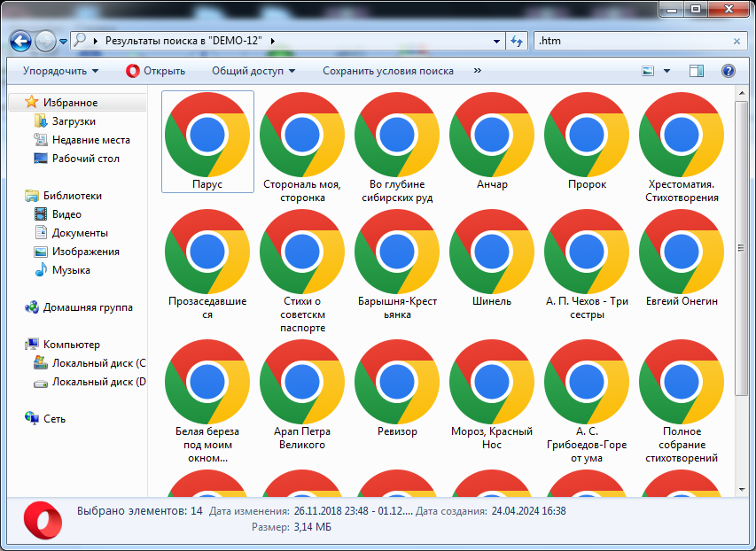This screenshot has height=551, width=756.
Task: Select the Шинель file icon
Action: [492, 258]
